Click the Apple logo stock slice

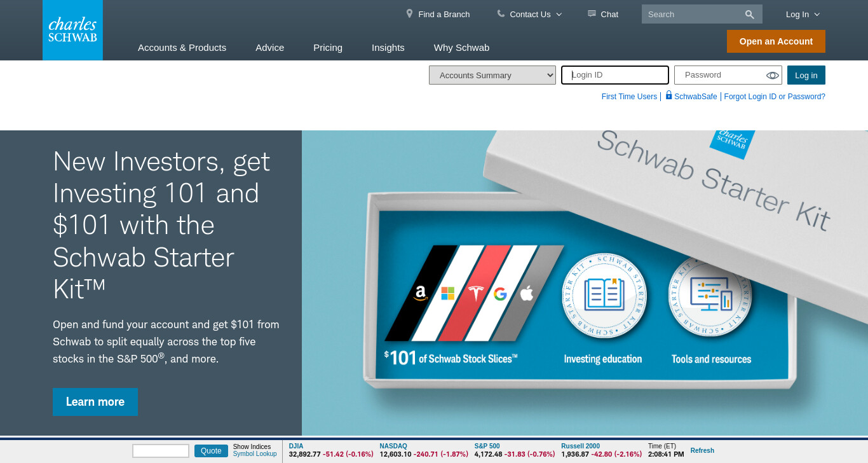(526, 293)
